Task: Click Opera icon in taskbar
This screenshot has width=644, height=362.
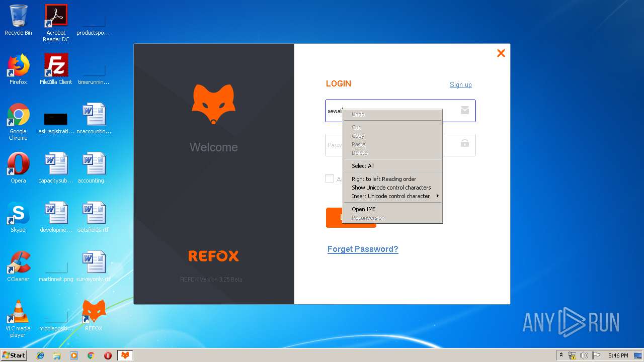Action: 108,355
